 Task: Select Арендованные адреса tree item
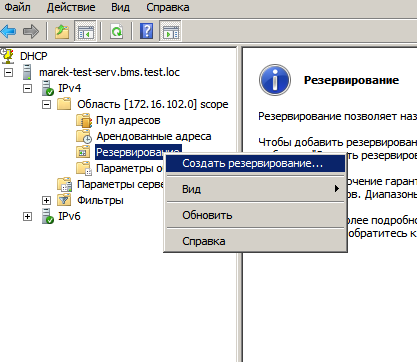point(154,136)
